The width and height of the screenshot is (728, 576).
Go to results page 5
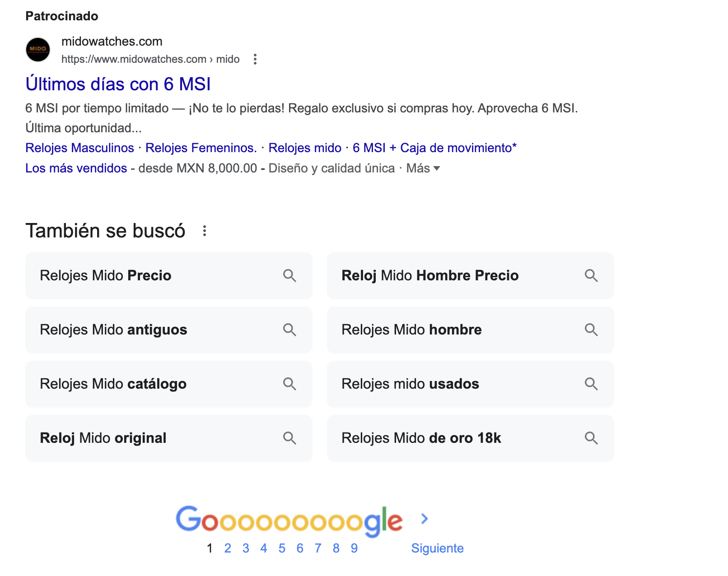[282, 548]
